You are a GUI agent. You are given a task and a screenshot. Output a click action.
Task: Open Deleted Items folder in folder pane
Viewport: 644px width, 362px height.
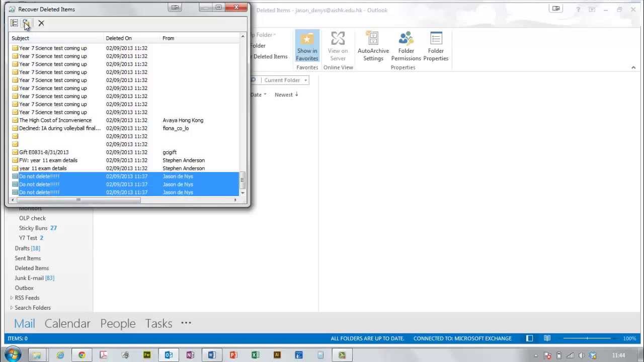tap(32, 268)
